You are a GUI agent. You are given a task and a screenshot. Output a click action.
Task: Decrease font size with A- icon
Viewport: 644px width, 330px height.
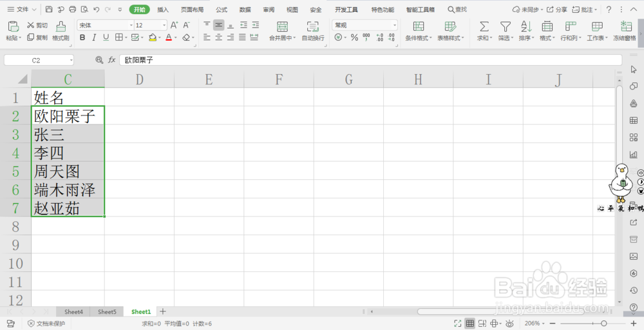click(187, 25)
